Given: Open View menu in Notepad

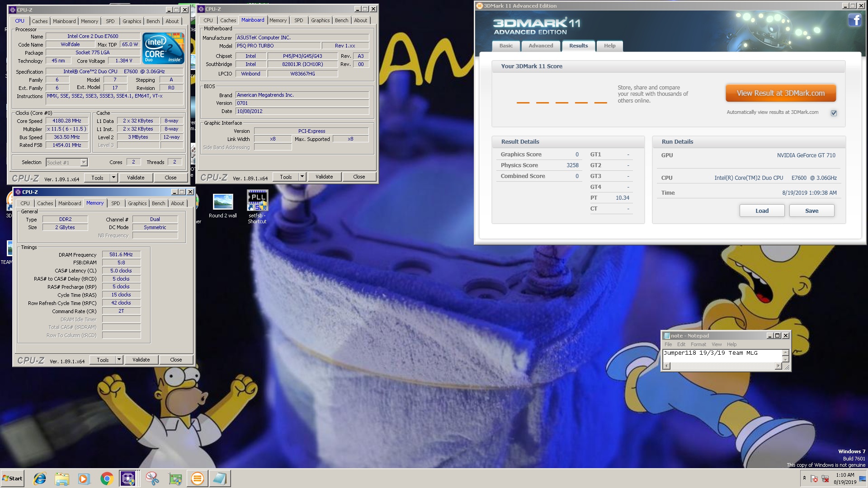Looking at the screenshot, I should click(x=717, y=344).
